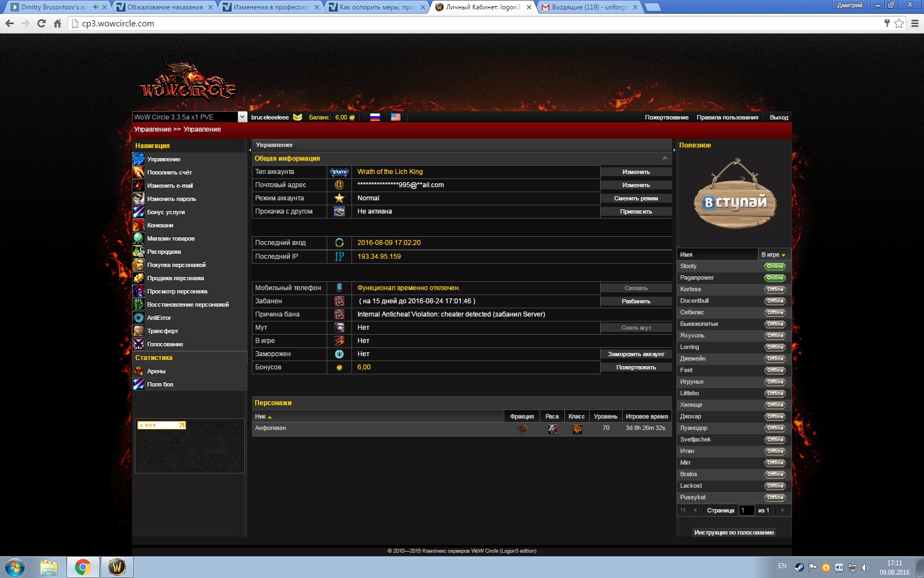Click the Конюшни navigation icon
The width and height of the screenshot is (924, 578).
(139, 225)
